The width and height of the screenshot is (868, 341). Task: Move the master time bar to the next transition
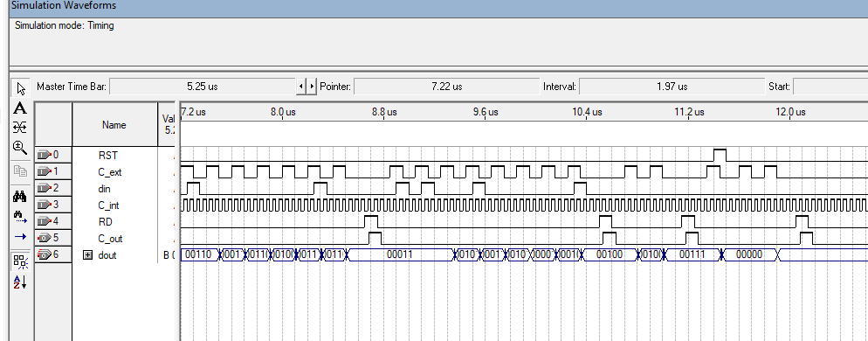(x=312, y=87)
